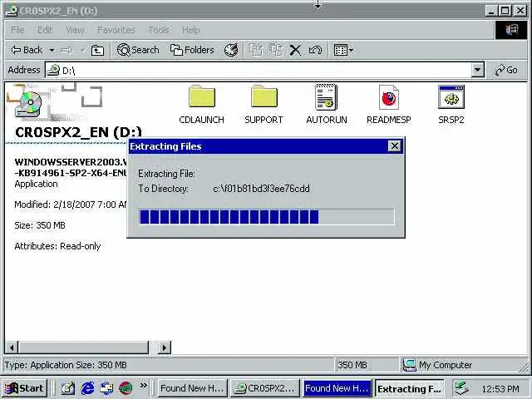Click the first Quick Launch icon after Start
Image resolution: width=532 pixels, height=399 pixels.
click(68, 388)
